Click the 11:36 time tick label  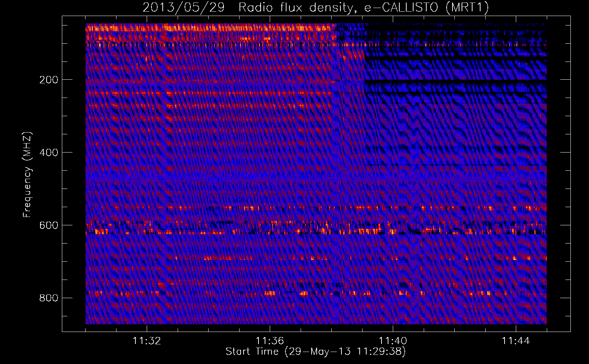click(x=270, y=341)
